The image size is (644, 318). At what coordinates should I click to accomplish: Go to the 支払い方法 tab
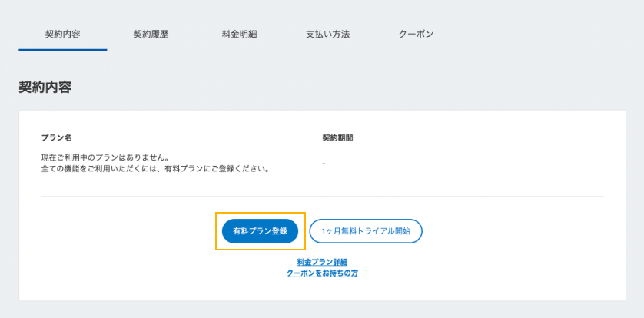tap(327, 35)
